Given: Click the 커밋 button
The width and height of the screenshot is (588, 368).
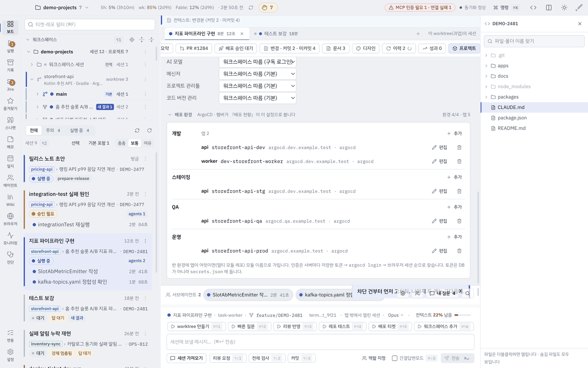Looking at the screenshot, I should tap(301, 358).
